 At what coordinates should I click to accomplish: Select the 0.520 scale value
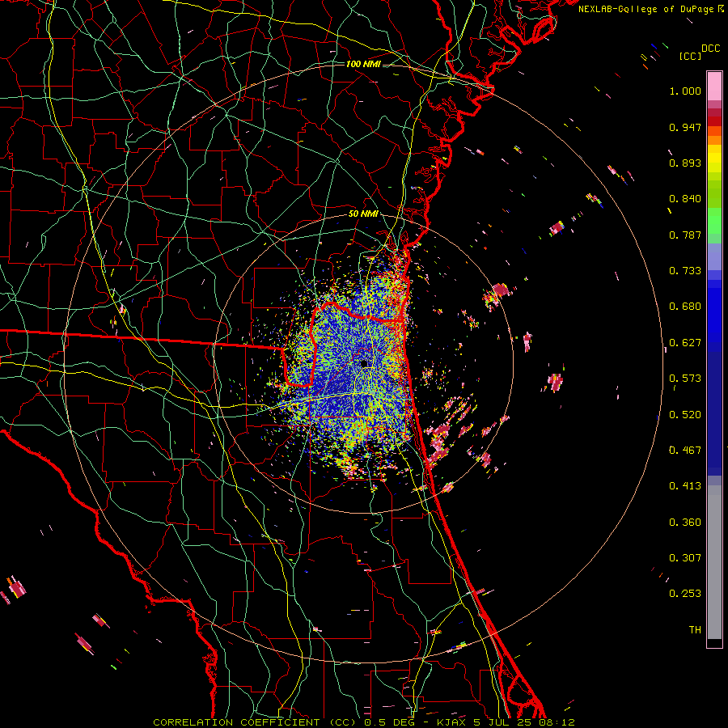click(685, 415)
